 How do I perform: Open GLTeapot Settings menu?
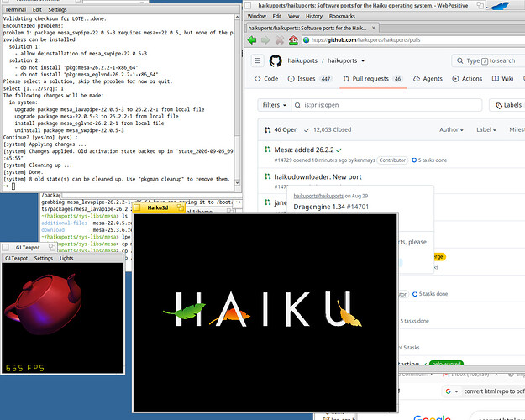coord(44,258)
